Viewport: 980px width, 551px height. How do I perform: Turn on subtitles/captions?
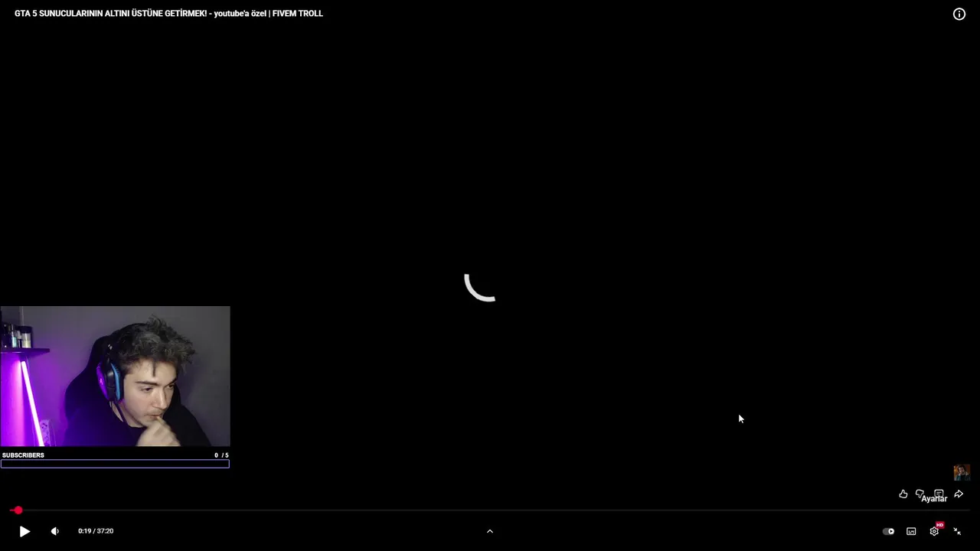911,531
